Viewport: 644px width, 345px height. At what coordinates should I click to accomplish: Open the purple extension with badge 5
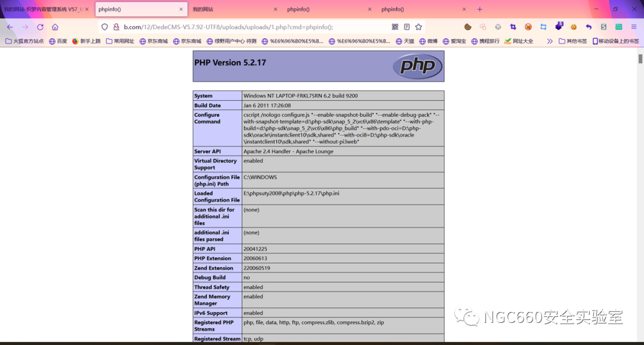559,26
